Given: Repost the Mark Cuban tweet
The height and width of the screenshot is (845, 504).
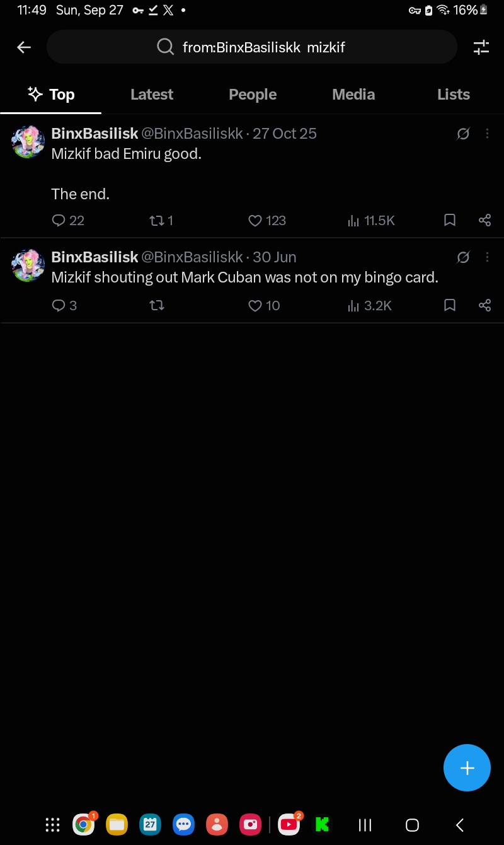Looking at the screenshot, I should 157,306.
